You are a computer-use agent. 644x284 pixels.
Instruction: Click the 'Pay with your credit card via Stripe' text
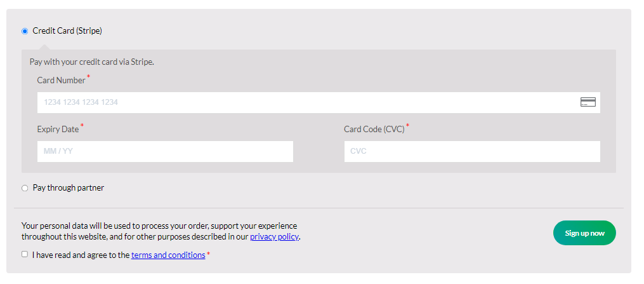[92, 62]
